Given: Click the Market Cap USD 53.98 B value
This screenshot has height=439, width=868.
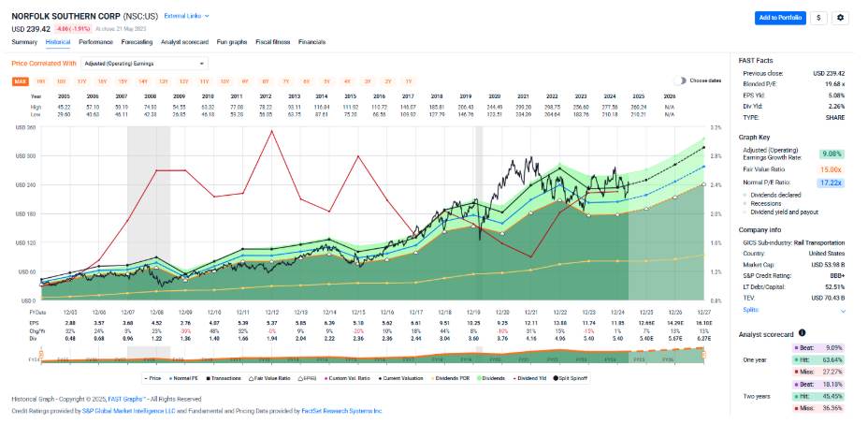Looking at the screenshot, I should tap(828, 265).
